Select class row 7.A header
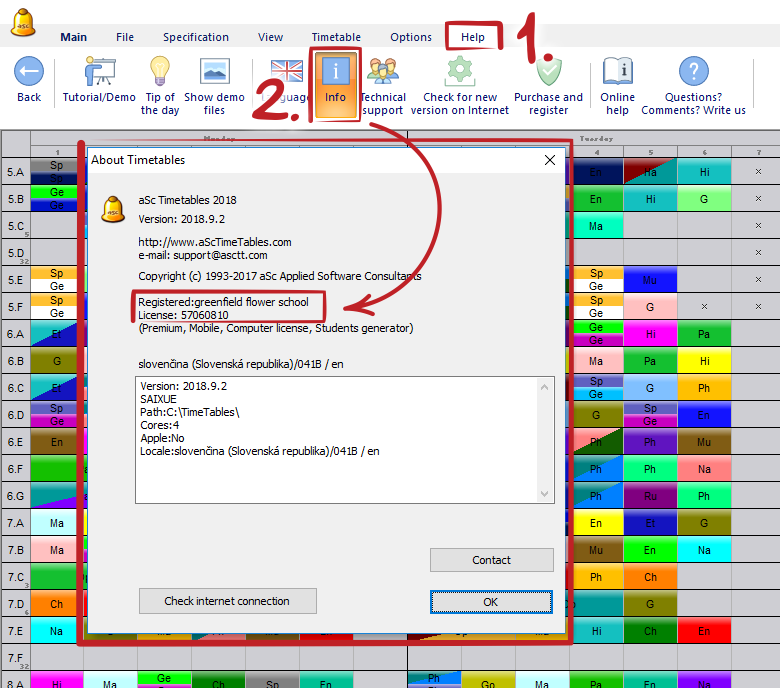This screenshot has height=688, width=780. [16, 523]
